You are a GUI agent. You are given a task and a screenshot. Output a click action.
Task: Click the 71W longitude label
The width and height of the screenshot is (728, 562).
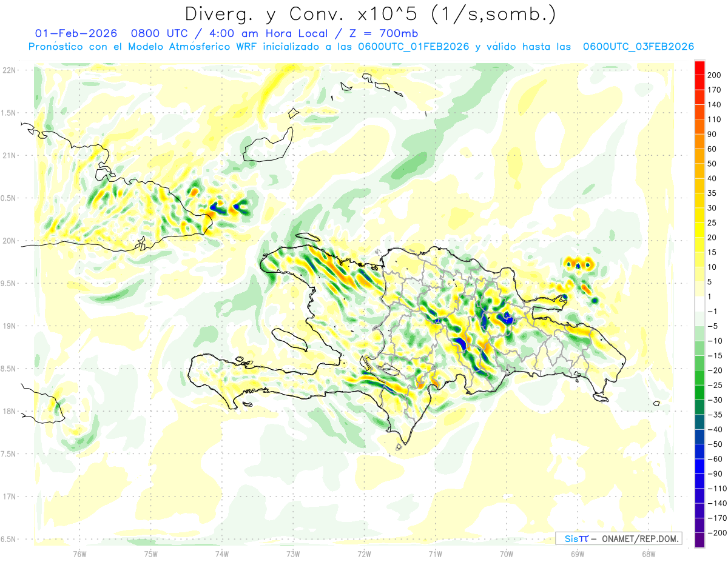pos(435,553)
